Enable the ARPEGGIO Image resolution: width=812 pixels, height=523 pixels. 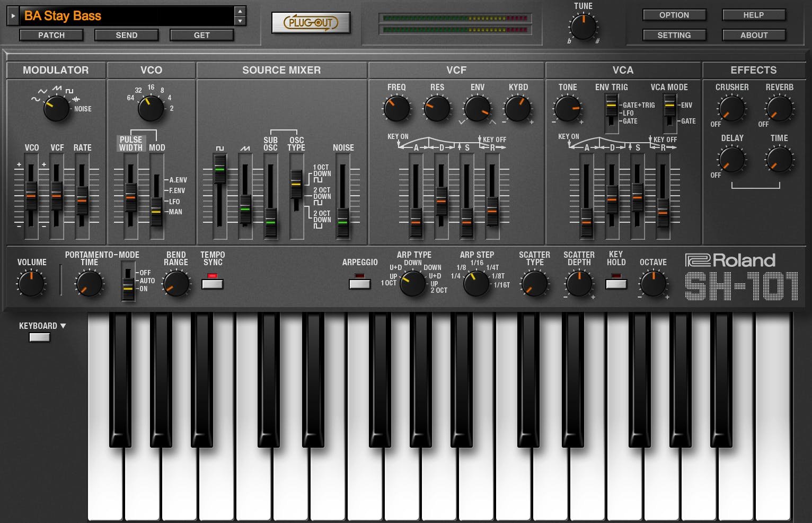[359, 283]
